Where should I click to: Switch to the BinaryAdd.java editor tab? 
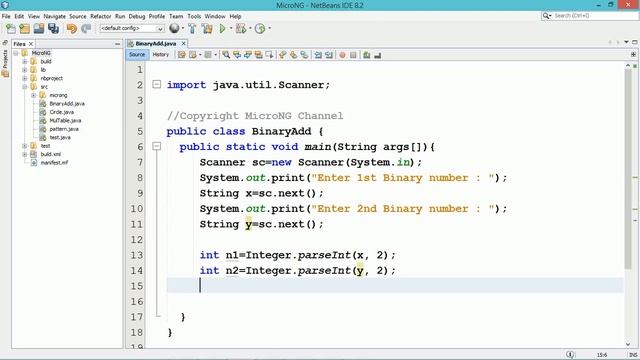pyautogui.click(x=156, y=44)
